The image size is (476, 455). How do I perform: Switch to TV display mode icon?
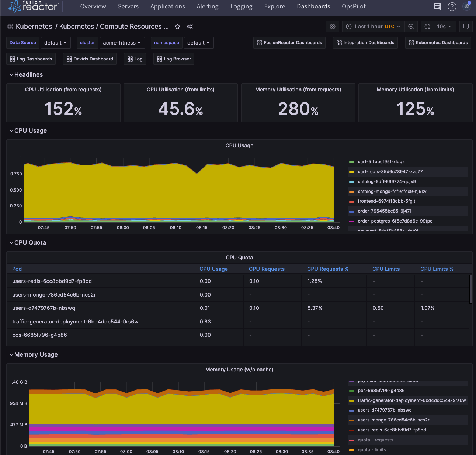[466, 27]
